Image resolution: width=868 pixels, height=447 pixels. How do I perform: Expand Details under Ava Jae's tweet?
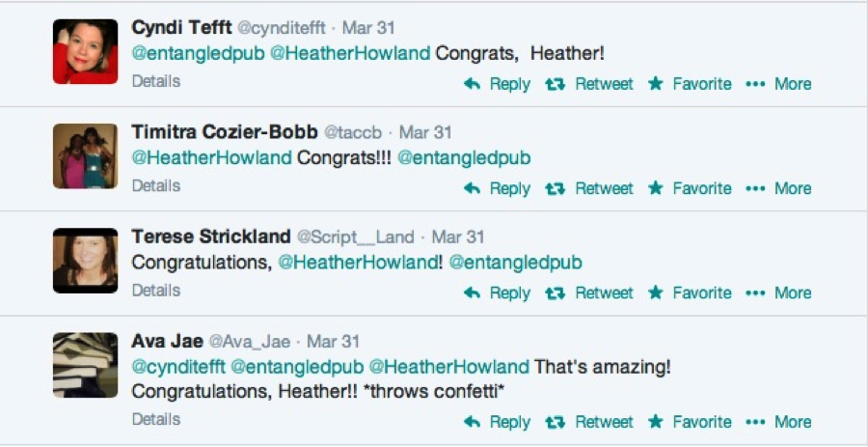[156, 419]
